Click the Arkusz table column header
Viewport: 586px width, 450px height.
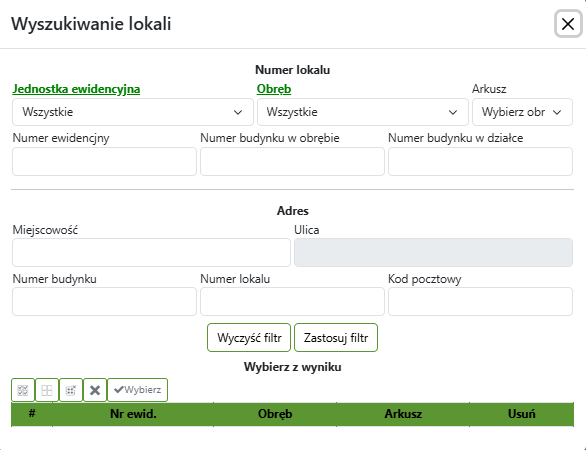pos(403,414)
